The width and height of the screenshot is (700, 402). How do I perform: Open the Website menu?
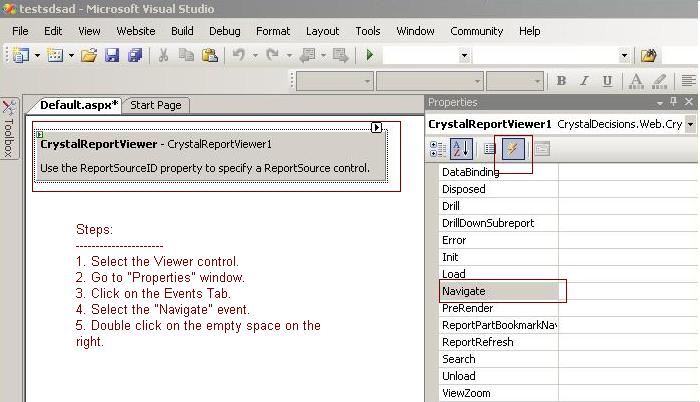coord(136,31)
